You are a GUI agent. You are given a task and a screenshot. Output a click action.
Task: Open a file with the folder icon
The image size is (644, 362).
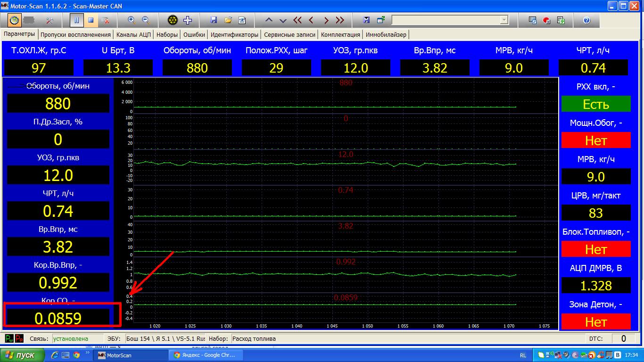point(228,20)
